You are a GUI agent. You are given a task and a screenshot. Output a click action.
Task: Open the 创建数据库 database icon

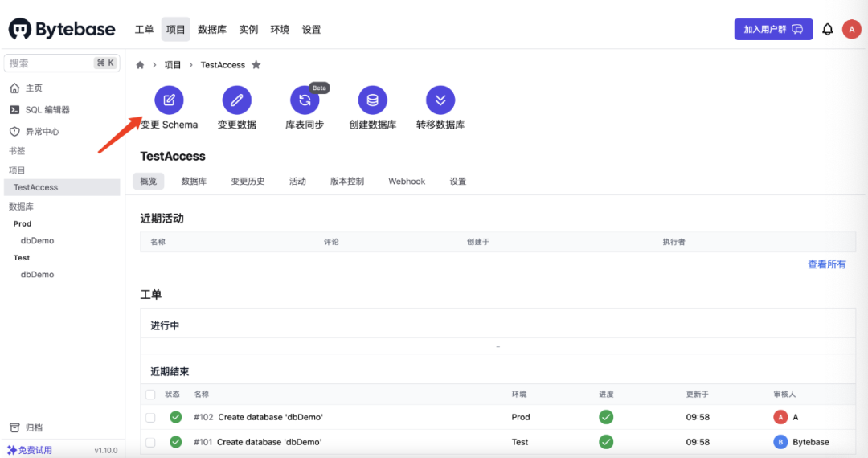tap(373, 100)
